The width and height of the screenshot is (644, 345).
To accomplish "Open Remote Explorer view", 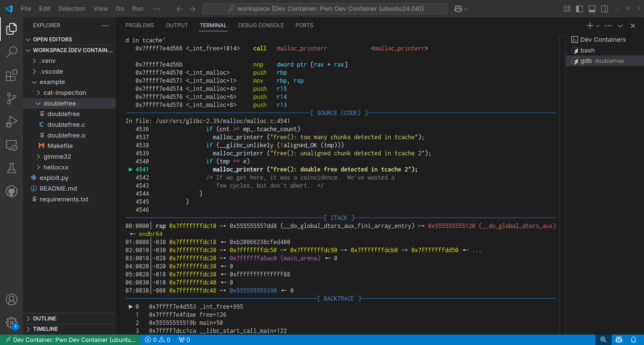I will click(x=11, y=145).
